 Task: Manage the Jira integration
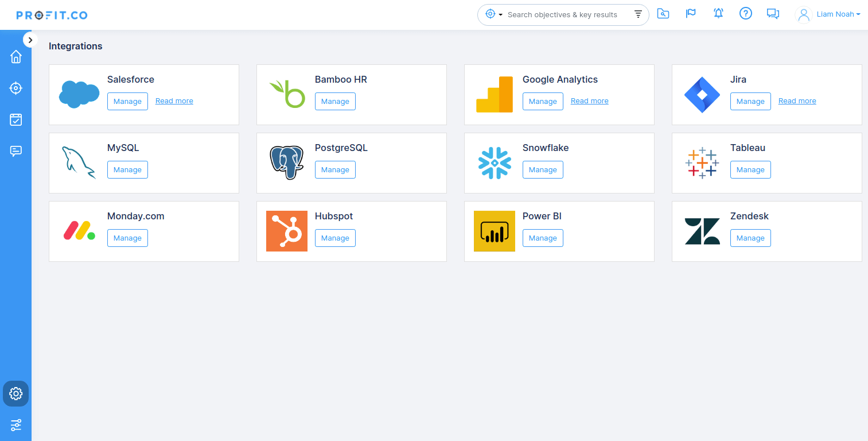click(750, 101)
